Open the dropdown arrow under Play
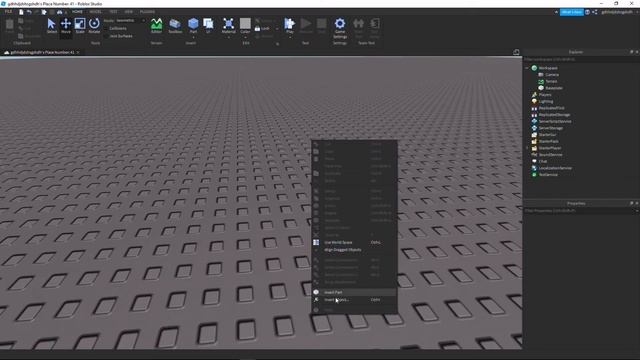This screenshot has height=360, width=640. coord(289,38)
